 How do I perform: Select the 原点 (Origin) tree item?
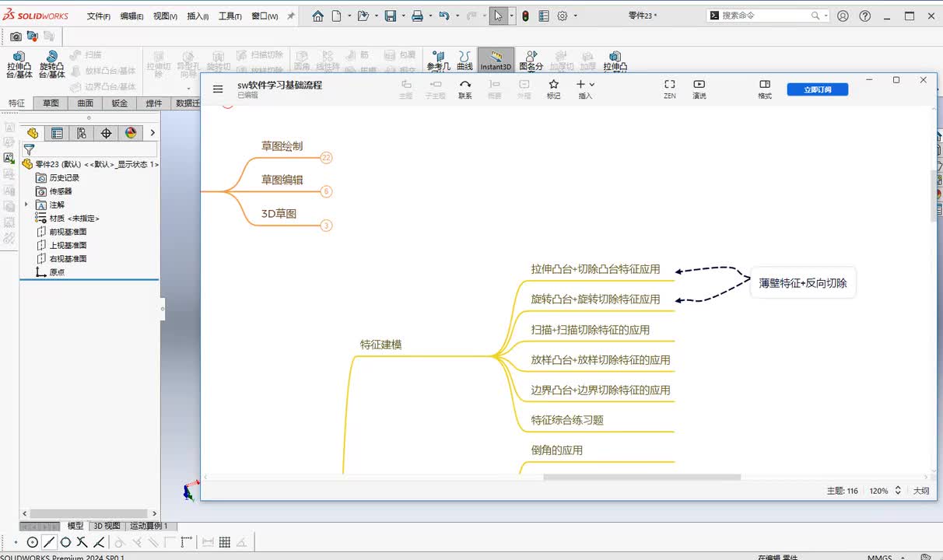point(51,272)
